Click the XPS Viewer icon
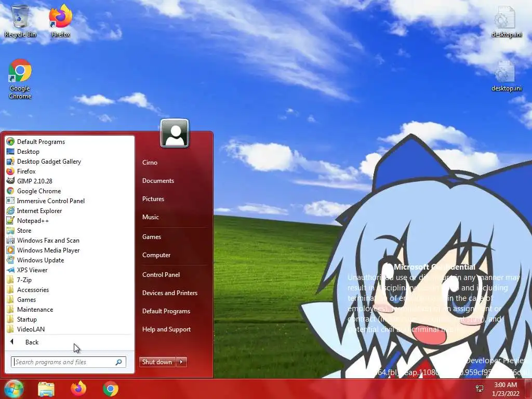Image resolution: width=532 pixels, height=399 pixels. click(x=10, y=270)
